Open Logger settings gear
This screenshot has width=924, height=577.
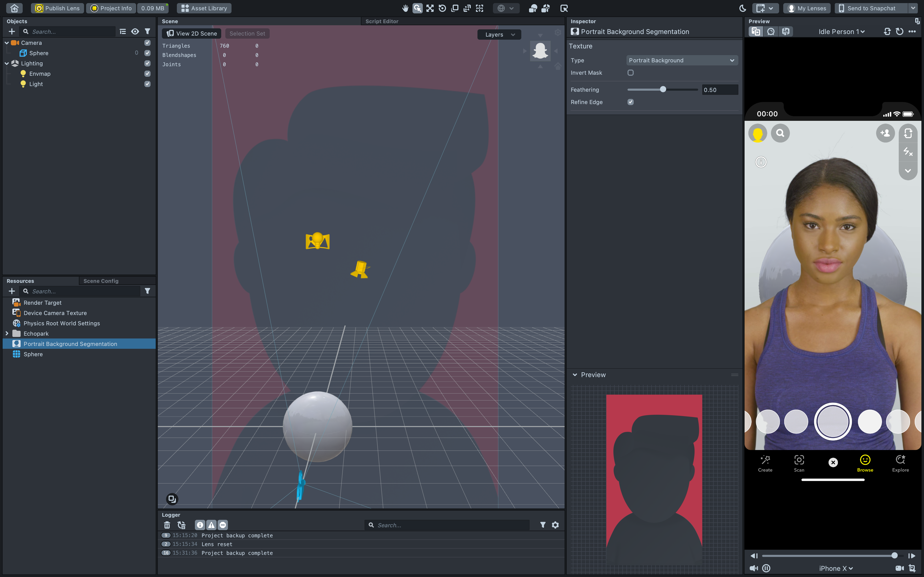pyautogui.click(x=555, y=525)
